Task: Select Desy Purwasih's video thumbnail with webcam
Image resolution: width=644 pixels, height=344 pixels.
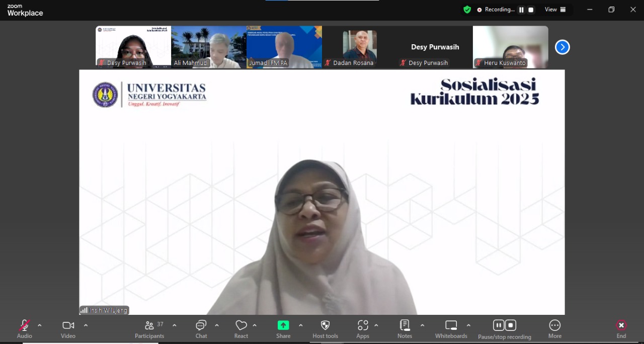Action: (133, 47)
